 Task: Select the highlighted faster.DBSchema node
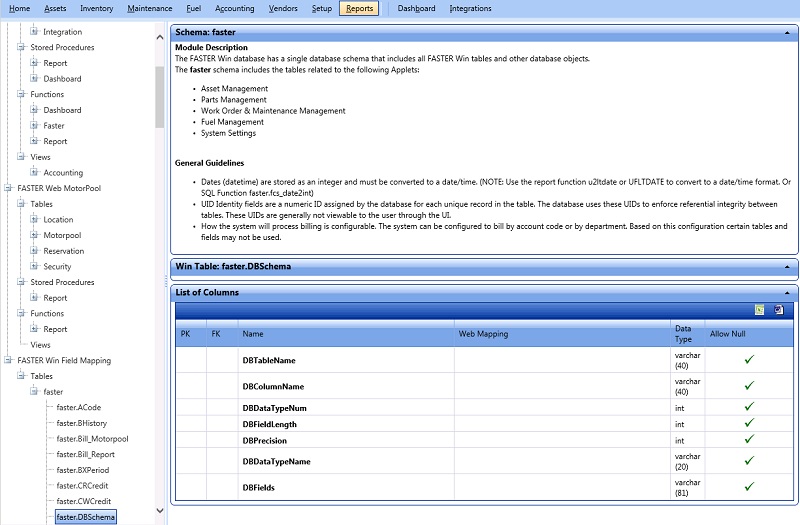pyautogui.click(x=85, y=517)
